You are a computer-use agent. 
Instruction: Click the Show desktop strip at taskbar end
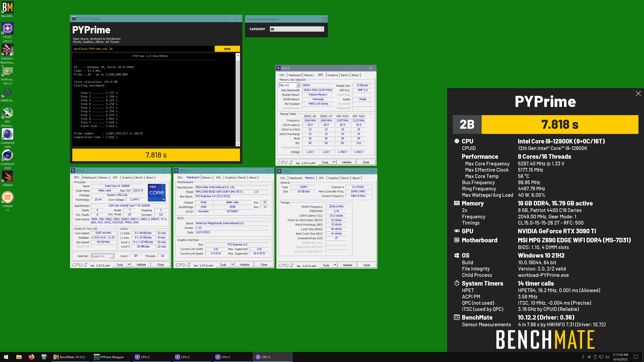[x=643, y=357]
